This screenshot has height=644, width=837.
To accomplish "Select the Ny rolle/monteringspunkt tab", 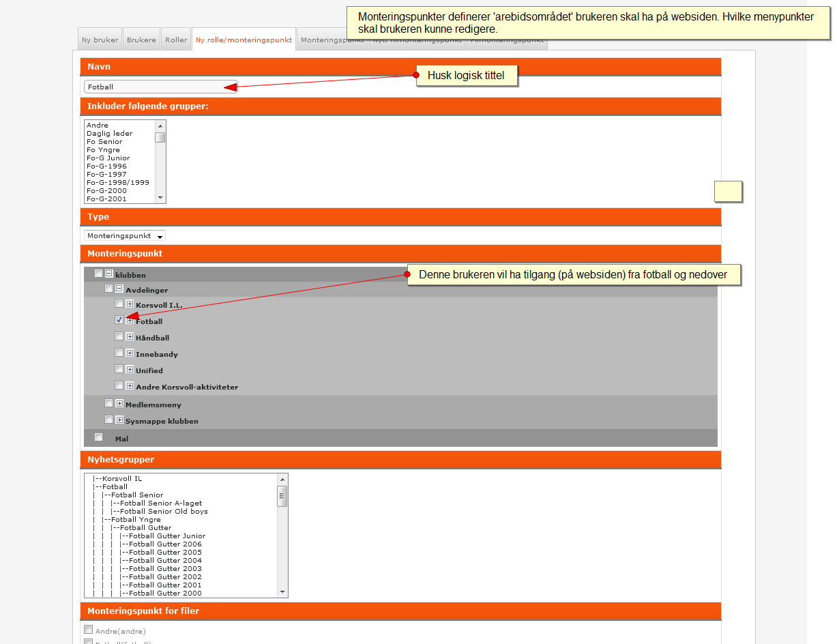I will pyautogui.click(x=244, y=40).
